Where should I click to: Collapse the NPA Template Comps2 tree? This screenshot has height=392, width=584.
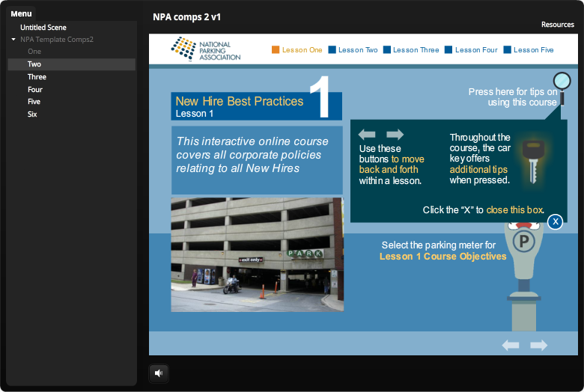(13, 39)
